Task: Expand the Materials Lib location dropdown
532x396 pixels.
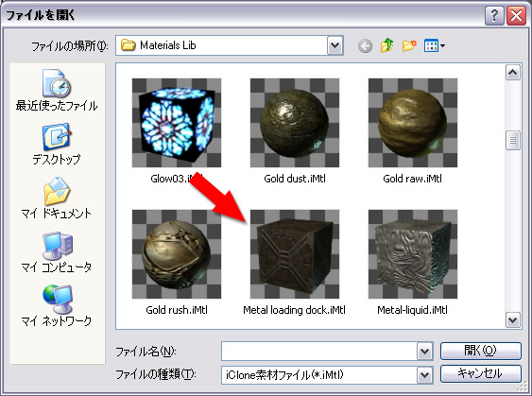Action: point(335,45)
